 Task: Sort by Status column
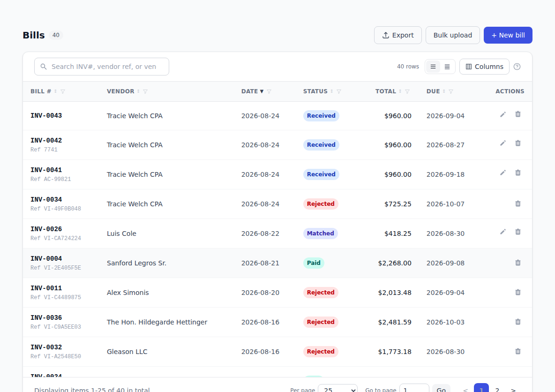pos(332,91)
